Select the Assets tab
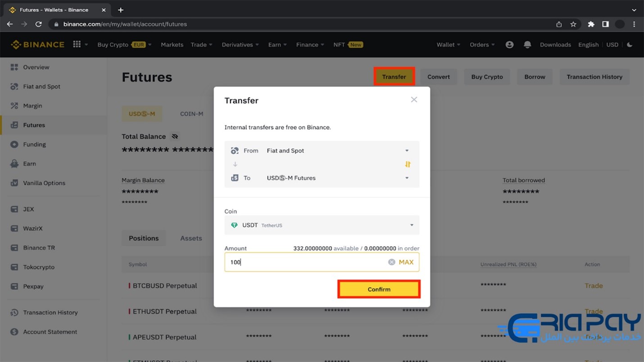Viewport: 644px width, 362px height. (191, 238)
